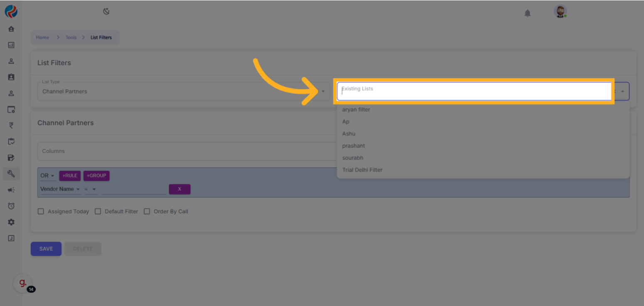Open the OR condition dropdown

[47, 176]
